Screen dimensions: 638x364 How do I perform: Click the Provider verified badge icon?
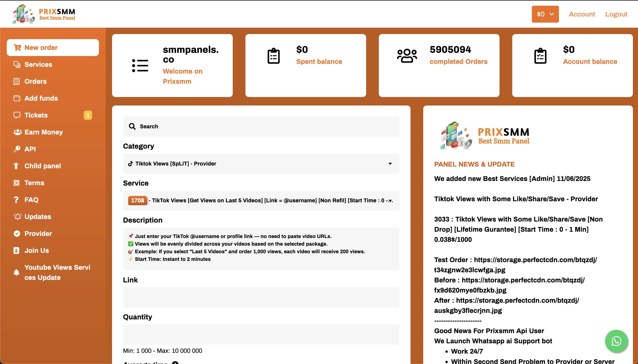(x=17, y=234)
